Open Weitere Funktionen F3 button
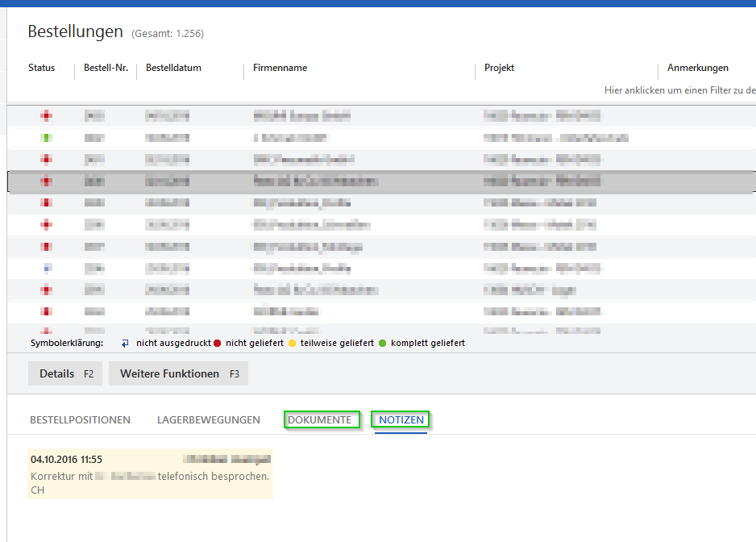 [178, 373]
